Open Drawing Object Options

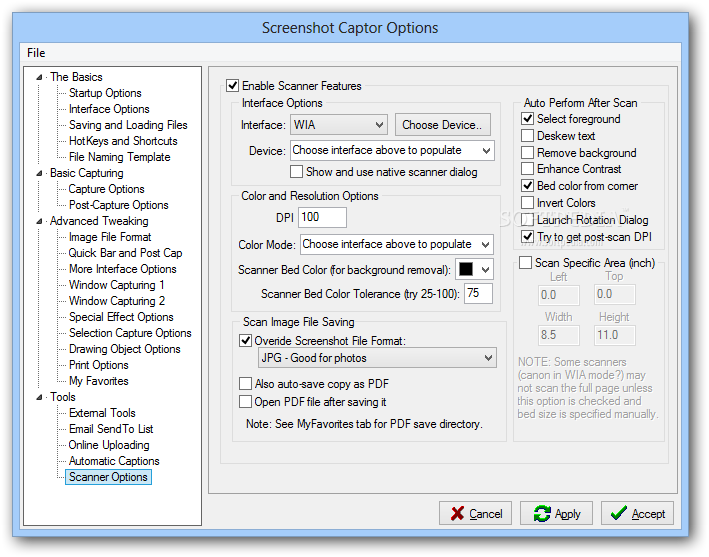pyautogui.click(x=124, y=349)
